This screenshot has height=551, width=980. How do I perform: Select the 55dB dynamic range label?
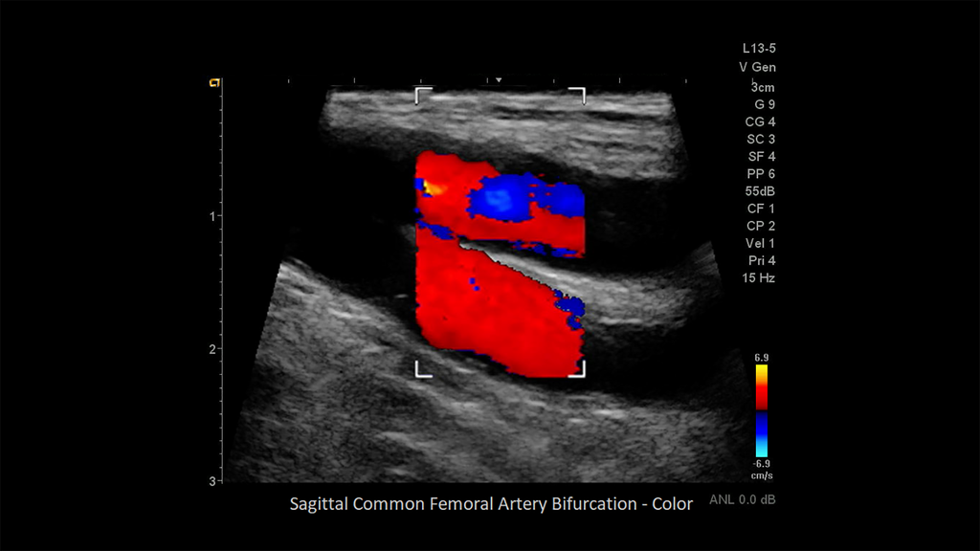click(x=758, y=190)
